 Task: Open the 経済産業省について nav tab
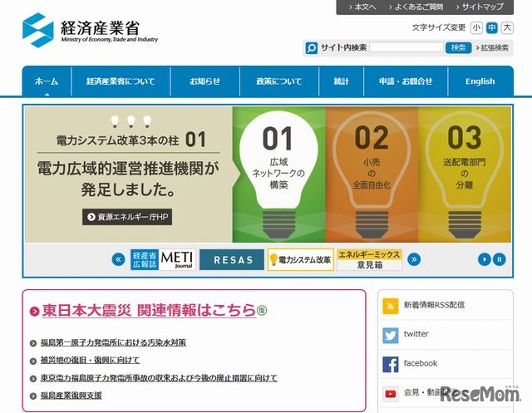tap(121, 81)
